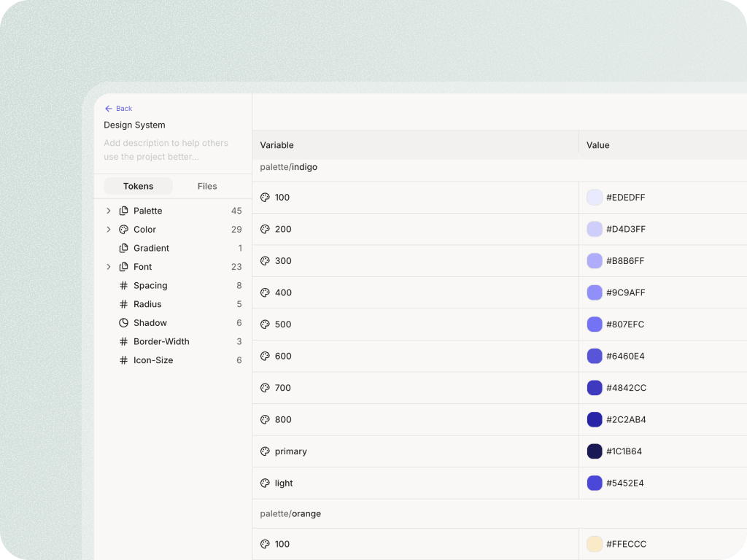Expand the Palette token group
This screenshot has width=747, height=560.
109,211
